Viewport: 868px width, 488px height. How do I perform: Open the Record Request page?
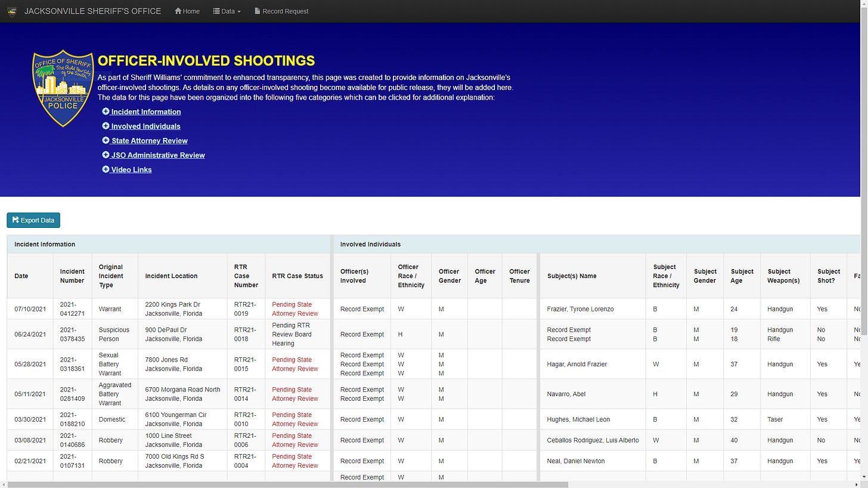coord(281,11)
